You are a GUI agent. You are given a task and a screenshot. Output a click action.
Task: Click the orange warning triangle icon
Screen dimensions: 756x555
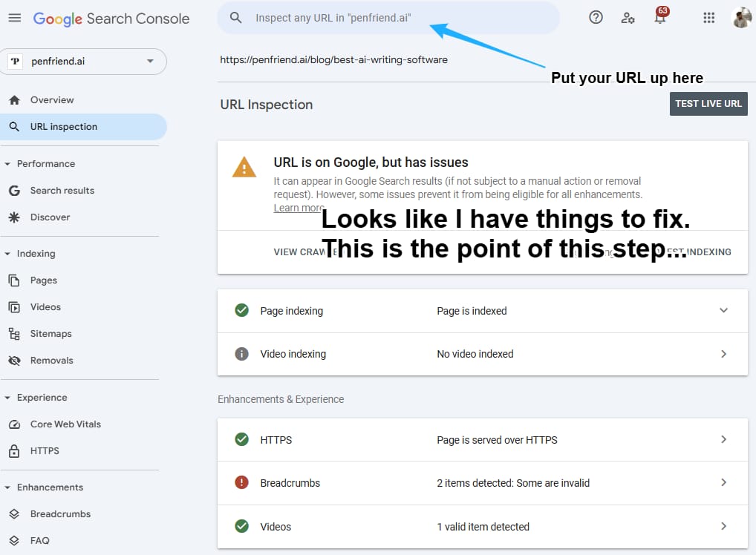tap(244, 168)
